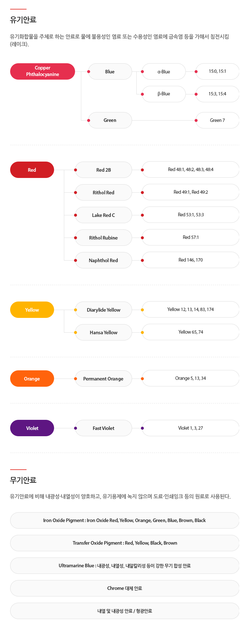250x644 pixels.
Task: Select the Fast Violet pill
Action: pyautogui.click(x=104, y=428)
